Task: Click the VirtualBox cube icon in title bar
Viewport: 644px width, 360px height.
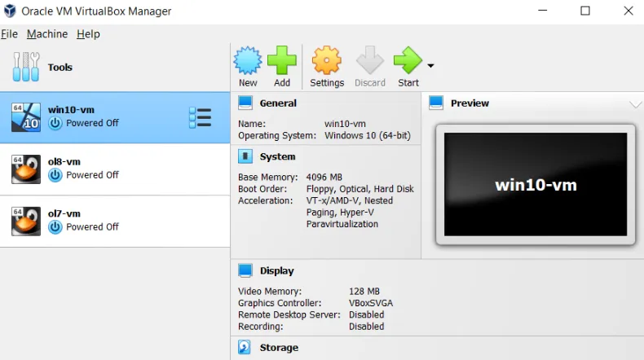Action: (10, 11)
